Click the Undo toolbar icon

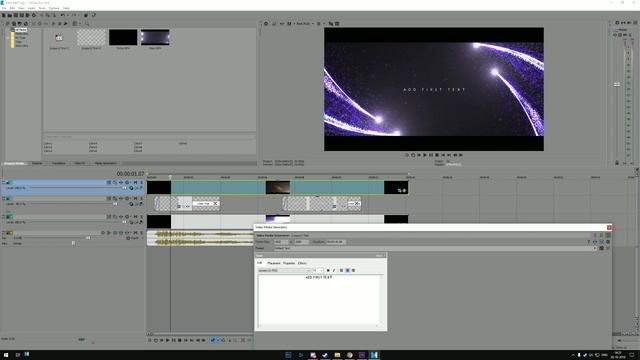(x=62, y=16)
